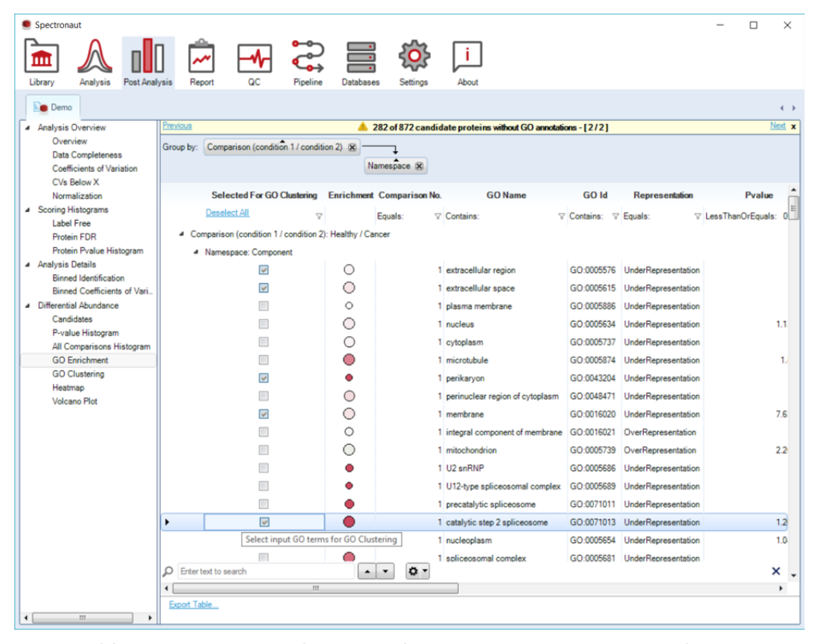
Task: Open the About section
Action: 468,62
